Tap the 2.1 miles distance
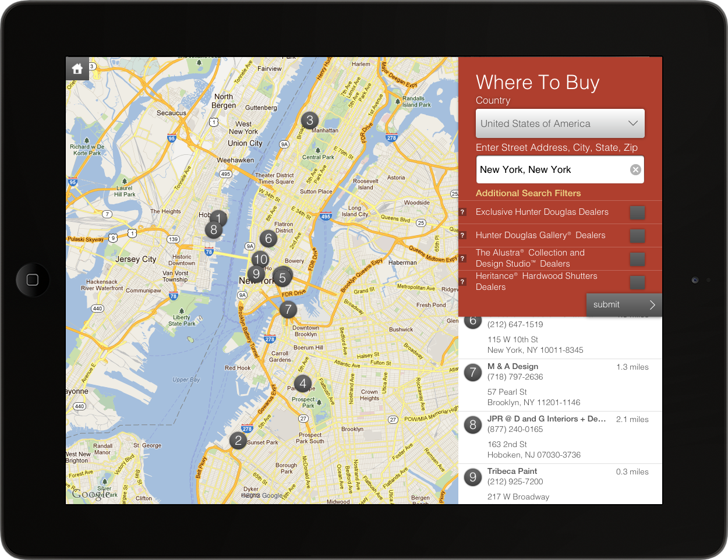 point(632,419)
